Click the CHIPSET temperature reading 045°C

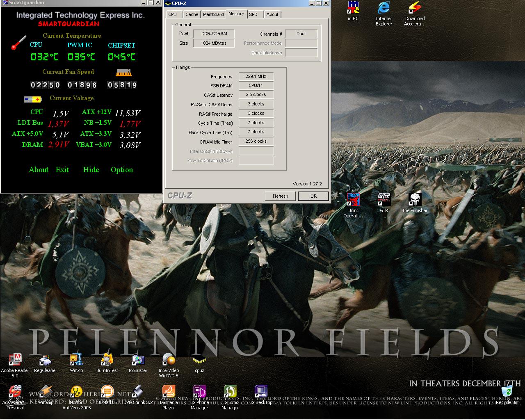(x=121, y=57)
